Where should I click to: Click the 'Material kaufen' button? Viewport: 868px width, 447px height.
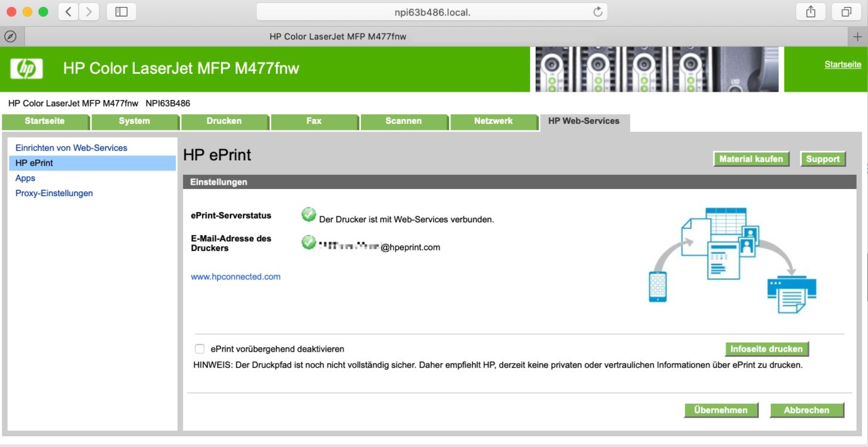[751, 159]
